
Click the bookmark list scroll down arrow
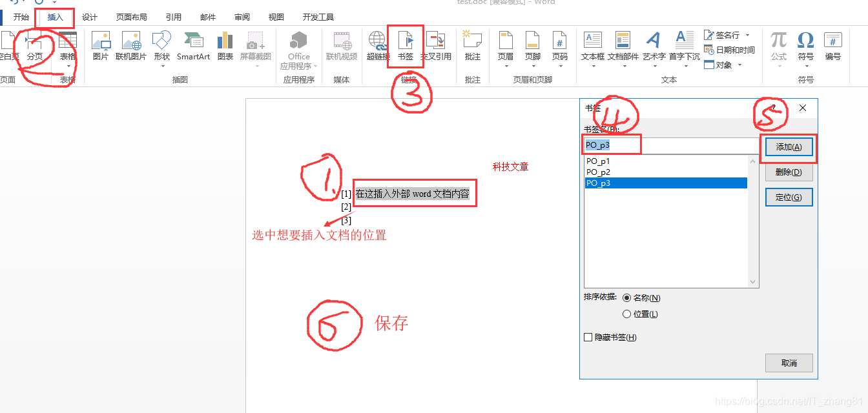(753, 282)
